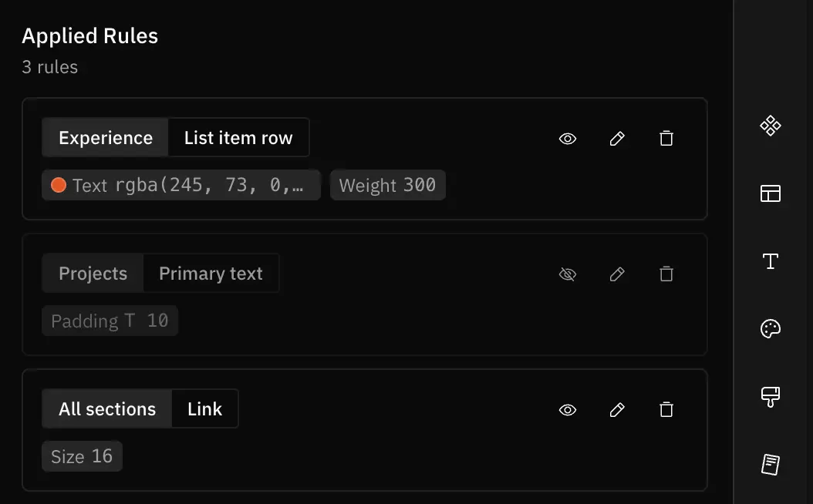Click the Size 16 property chip
813x504 pixels.
coord(82,456)
